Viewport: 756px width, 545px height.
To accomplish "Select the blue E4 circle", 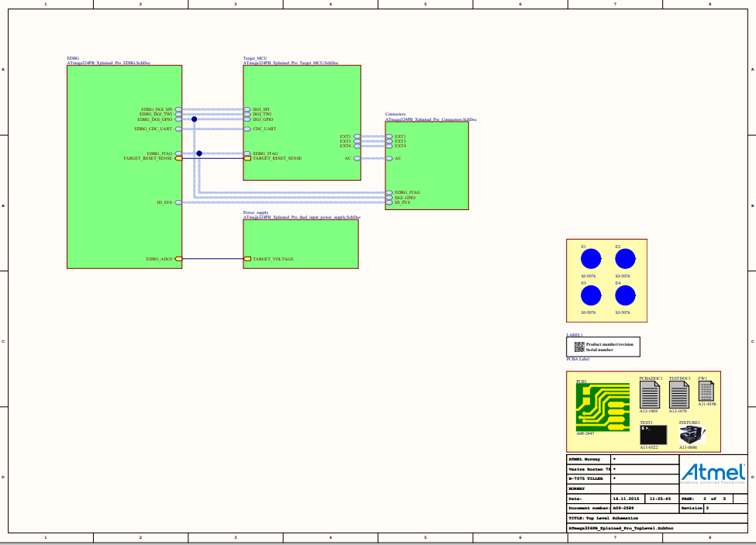I will tap(625, 295).
